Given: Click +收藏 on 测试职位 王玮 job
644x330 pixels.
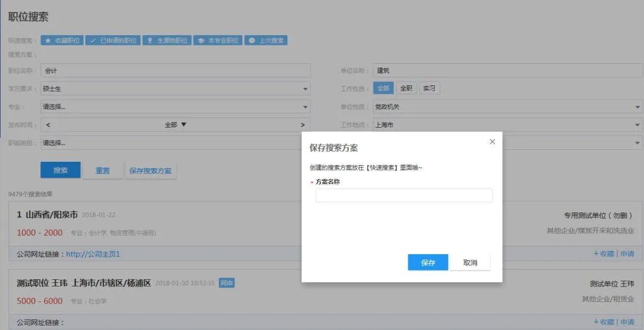Looking at the screenshot, I should tap(603, 322).
